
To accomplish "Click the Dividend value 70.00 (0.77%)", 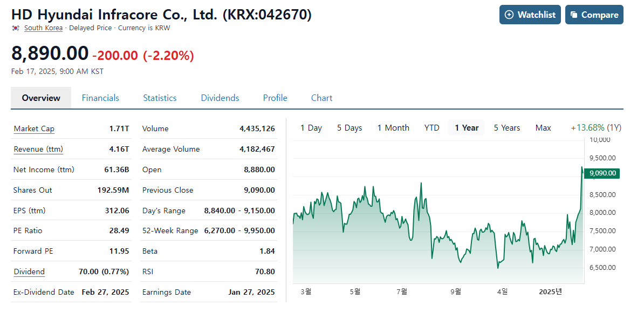I will (104, 272).
